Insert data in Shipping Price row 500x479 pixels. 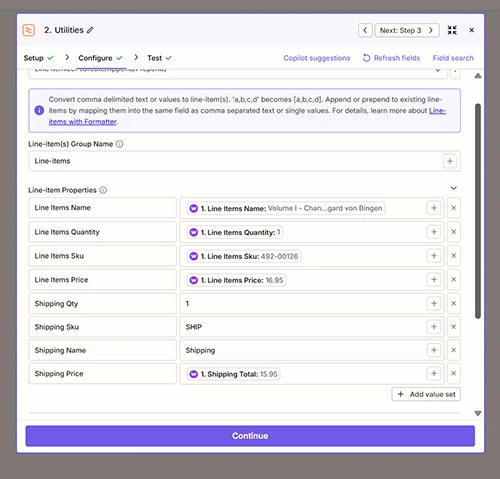(x=434, y=374)
